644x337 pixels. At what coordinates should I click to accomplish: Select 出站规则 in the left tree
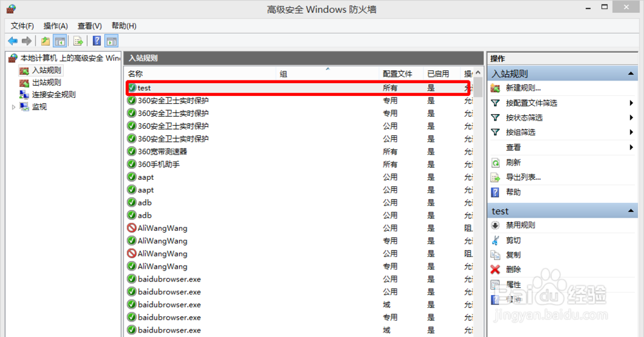pyautogui.click(x=47, y=82)
